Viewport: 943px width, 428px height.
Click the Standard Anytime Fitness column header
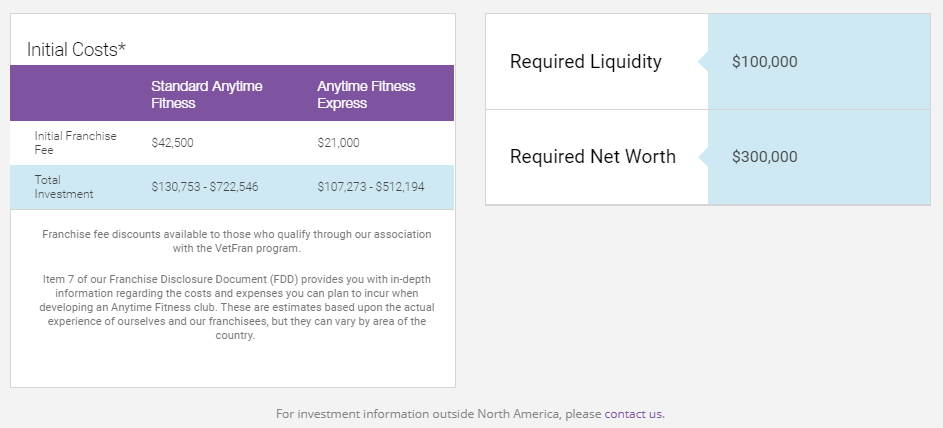pyautogui.click(x=206, y=94)
